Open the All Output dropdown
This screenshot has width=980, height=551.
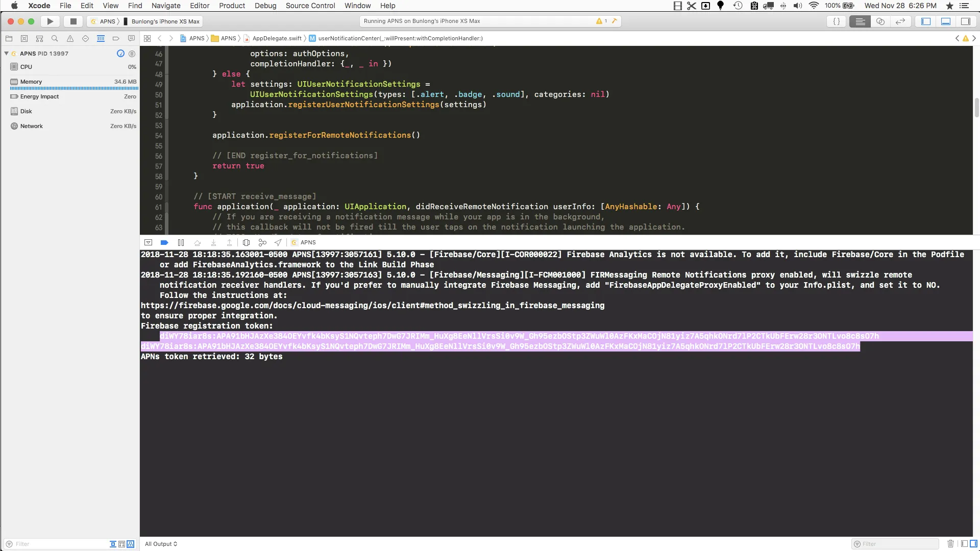(x=161, y=544)
